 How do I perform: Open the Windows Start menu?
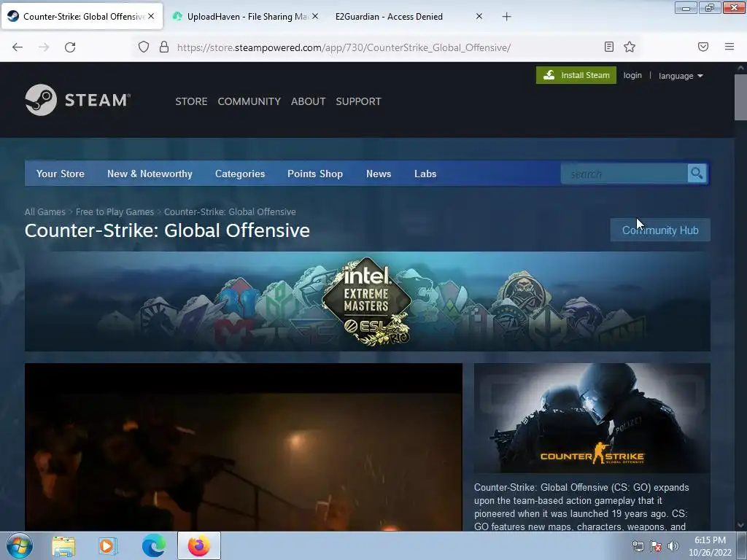[x=20, y=545]
